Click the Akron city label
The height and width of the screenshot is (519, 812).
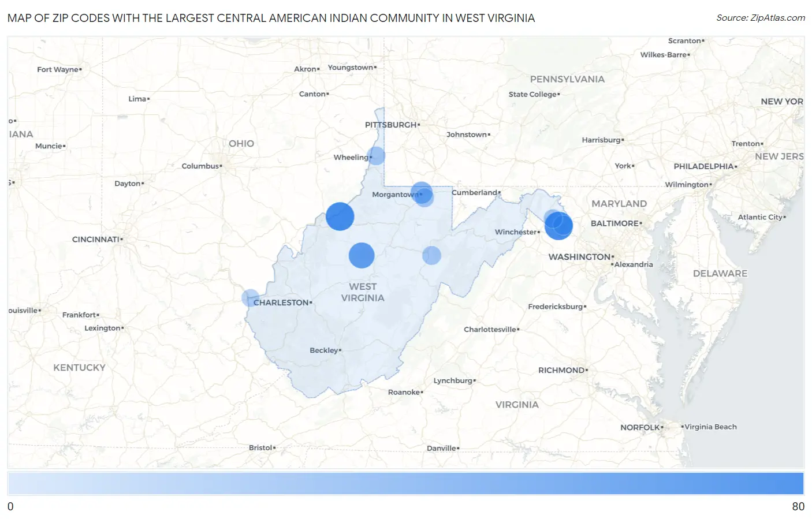(x=305, y=69)
